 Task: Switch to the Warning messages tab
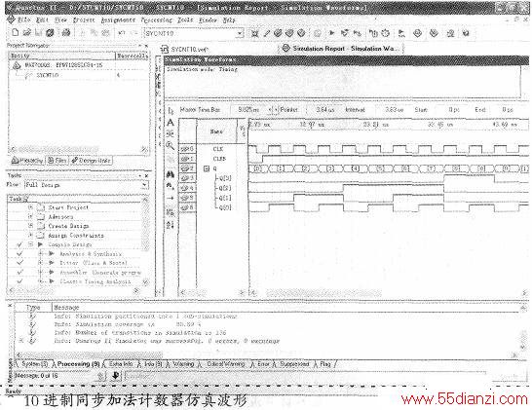(x=183, y=364)
